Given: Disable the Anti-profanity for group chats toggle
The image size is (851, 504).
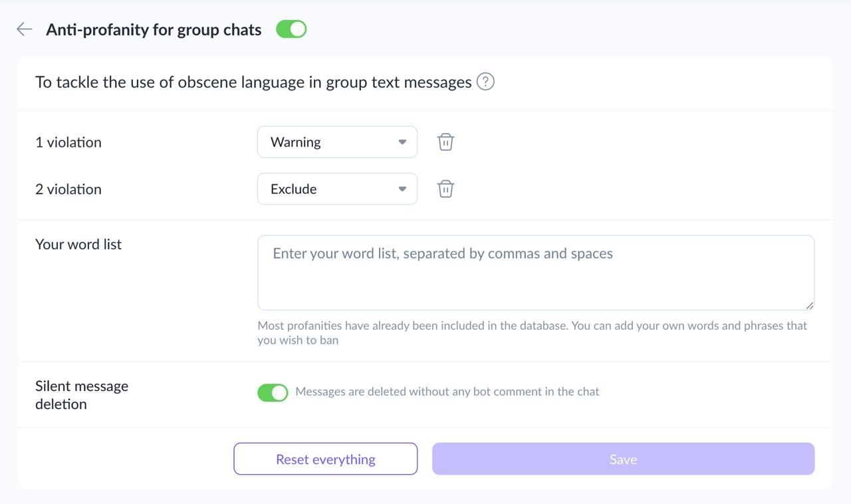Looking at the screenshot, I should coord(291,29).
